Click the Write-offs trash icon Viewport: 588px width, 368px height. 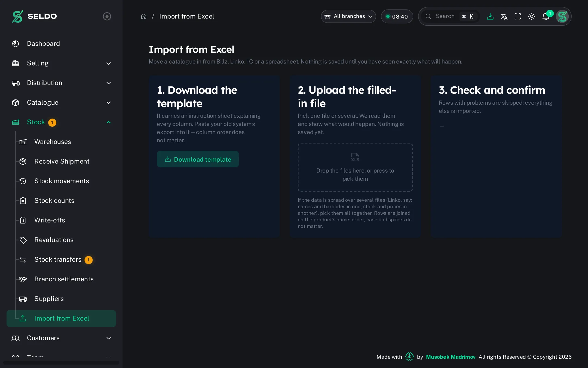coord(23,220)
